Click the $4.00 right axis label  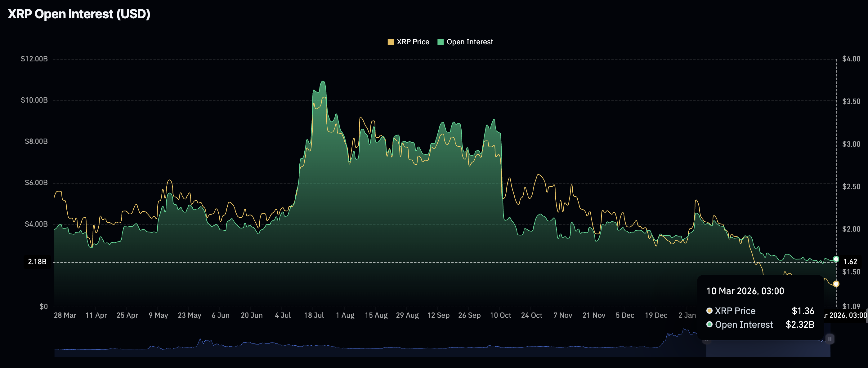click(851, 59)
